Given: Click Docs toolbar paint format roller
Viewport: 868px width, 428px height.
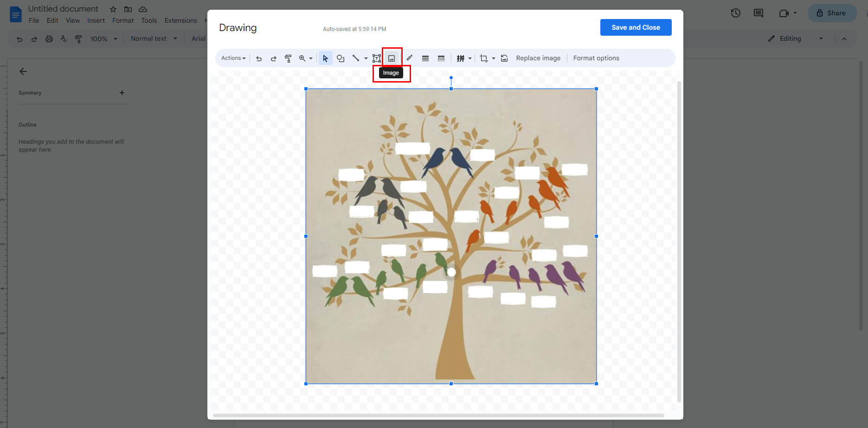Looking at the screenshot, I should point(78,39).
